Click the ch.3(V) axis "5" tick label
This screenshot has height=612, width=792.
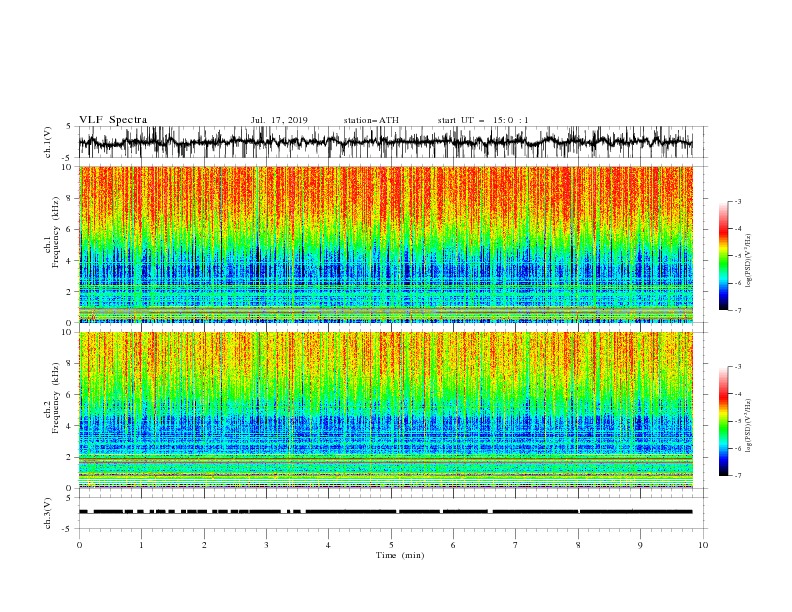(69, 498)
